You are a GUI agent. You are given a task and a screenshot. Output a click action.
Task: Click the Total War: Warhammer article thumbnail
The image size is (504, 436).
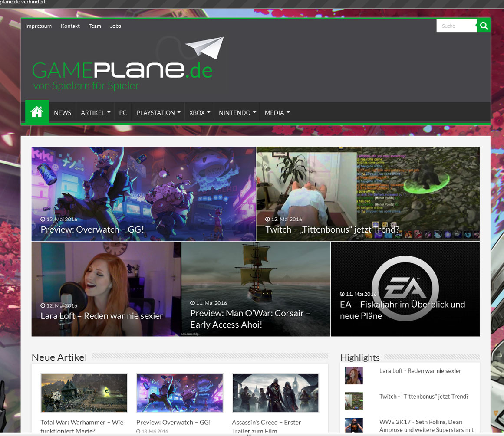pos(84,393)
